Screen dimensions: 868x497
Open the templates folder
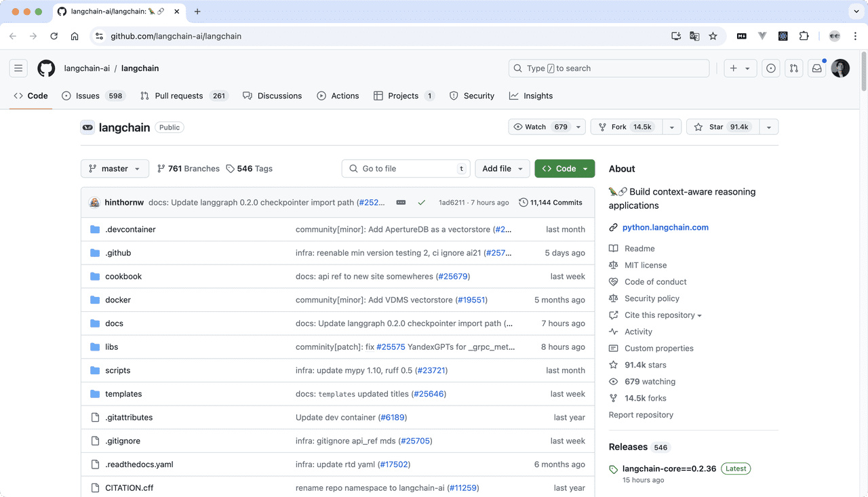click(123, 393)
